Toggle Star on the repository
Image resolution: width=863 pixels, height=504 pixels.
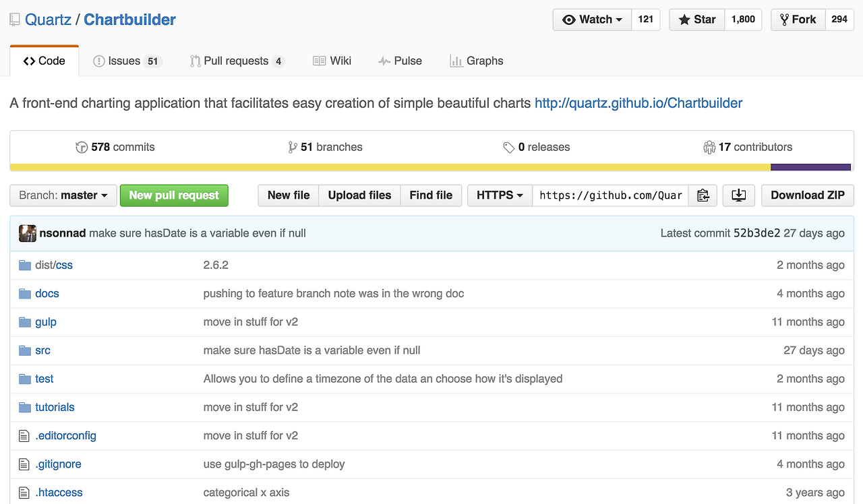(697, 20)
